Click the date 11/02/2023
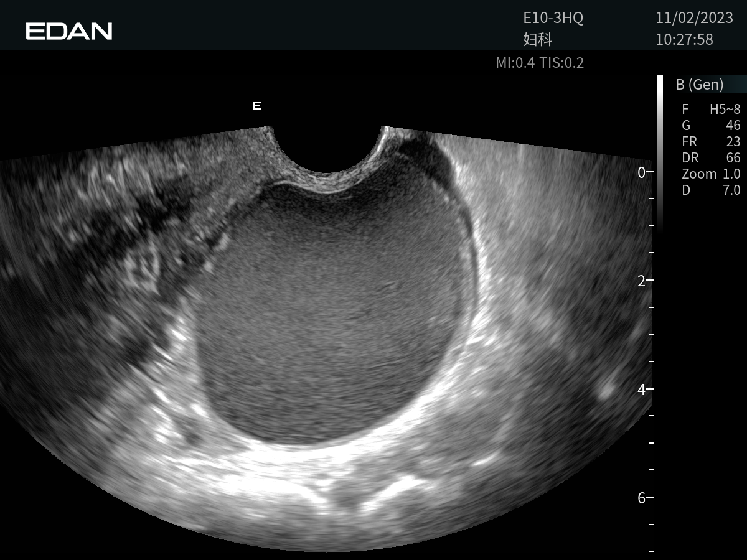This screenshot has height=560, width=747. (690, 19)
